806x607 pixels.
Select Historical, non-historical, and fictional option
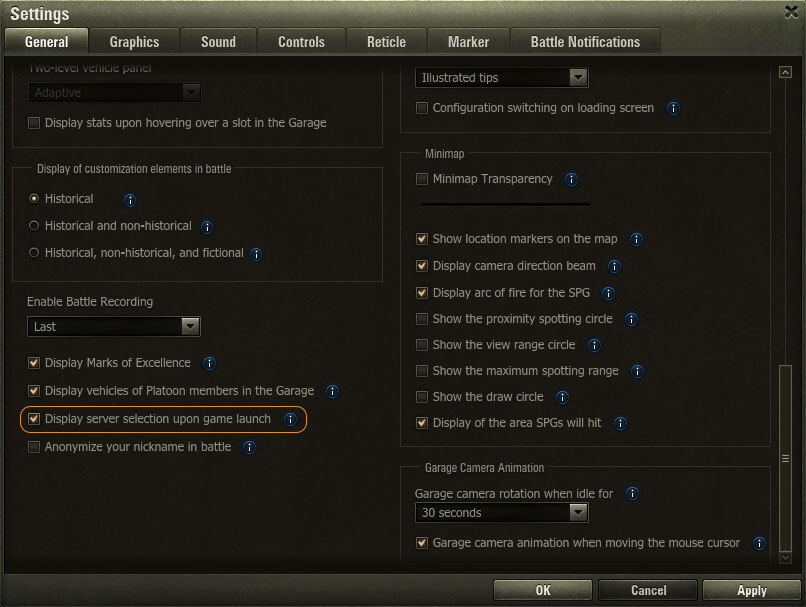[35, 253]
